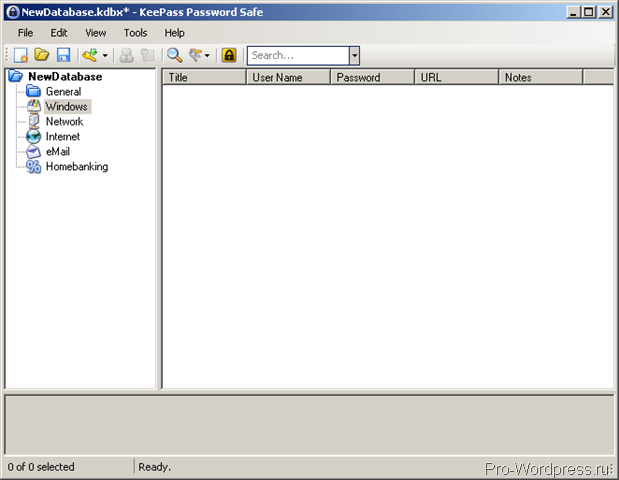The height and width of the screenshot is (480, 619).
Task: Expand the Search box dropdown arrow
Action: coord(354,55)
